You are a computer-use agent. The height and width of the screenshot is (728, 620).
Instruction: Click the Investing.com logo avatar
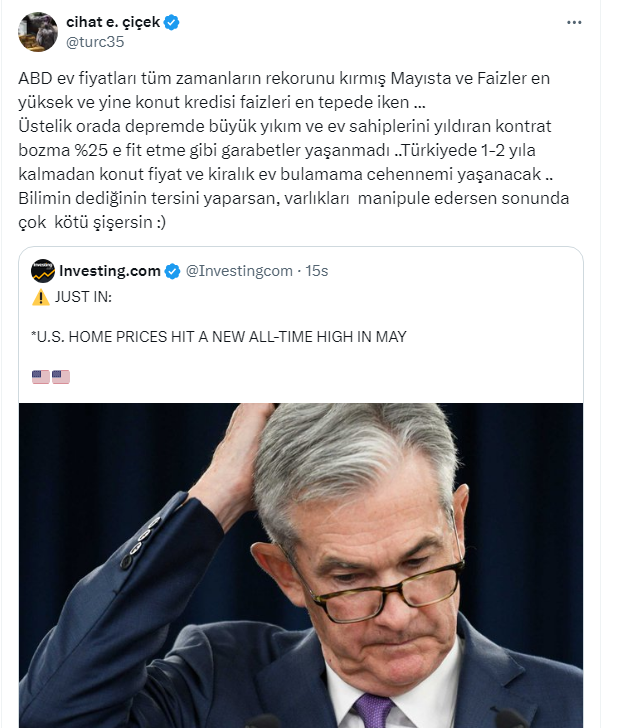[43, 271]
